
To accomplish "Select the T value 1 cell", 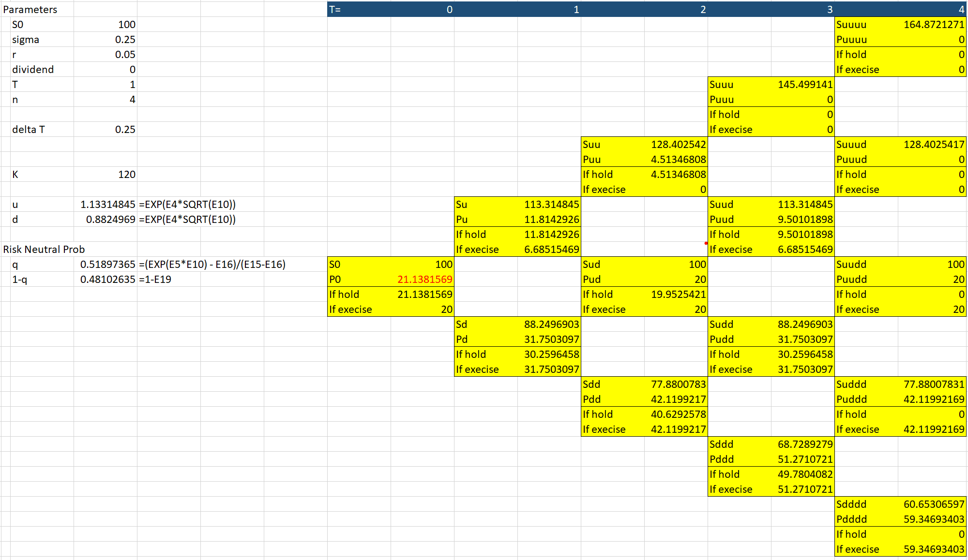I will [106, 85].
